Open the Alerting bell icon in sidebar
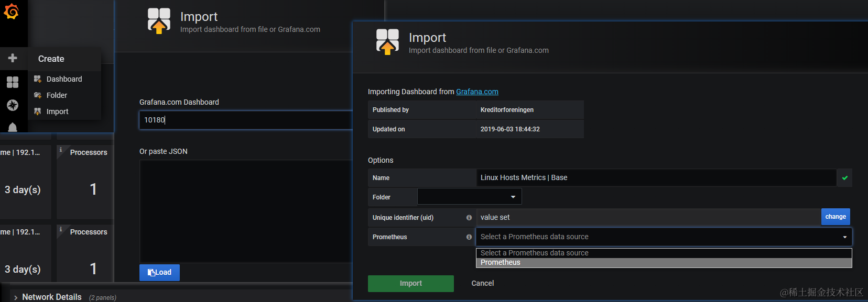Viewport: 868px width, 302px height. (13, 127)
